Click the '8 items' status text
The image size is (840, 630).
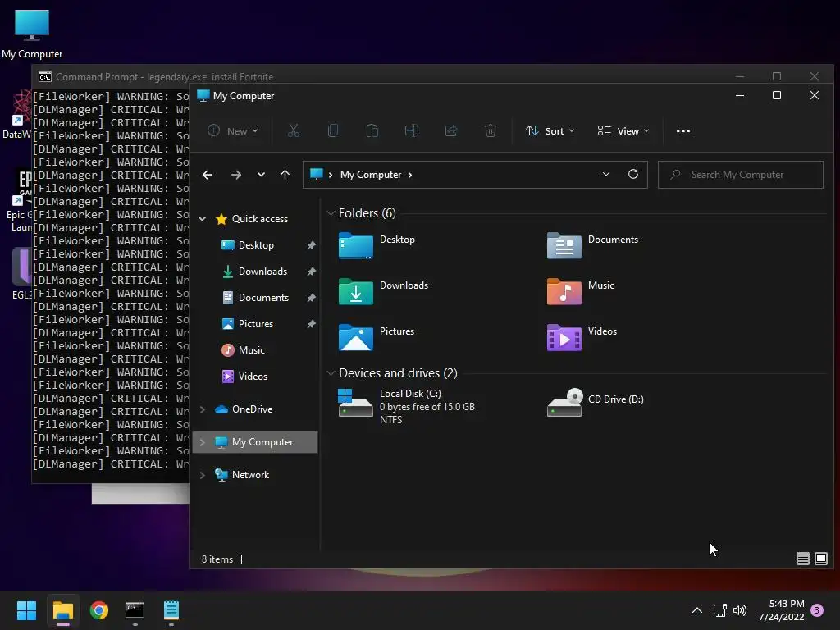(x=217, y=559)
